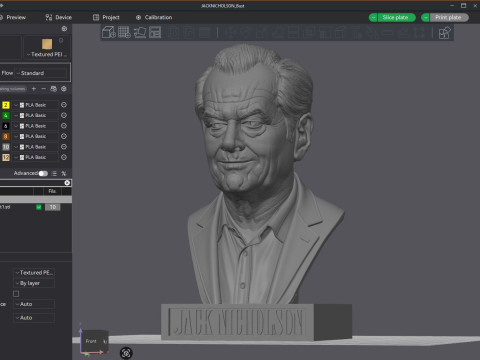Expand the Slice plate options arrow
This screenshot has width=480, height=360.
[x=373, y=17]
